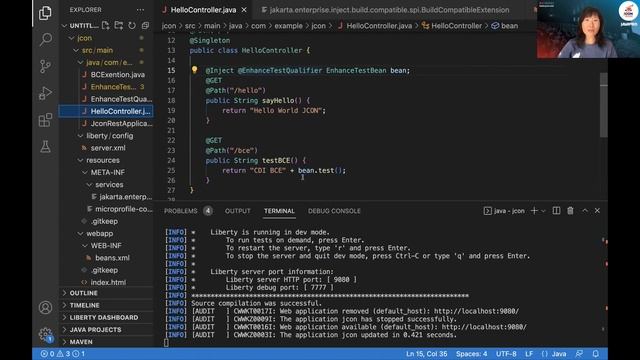Switch to the PROBLEMS tab
The image size is (640, 360).
click(x=180, y=211)
